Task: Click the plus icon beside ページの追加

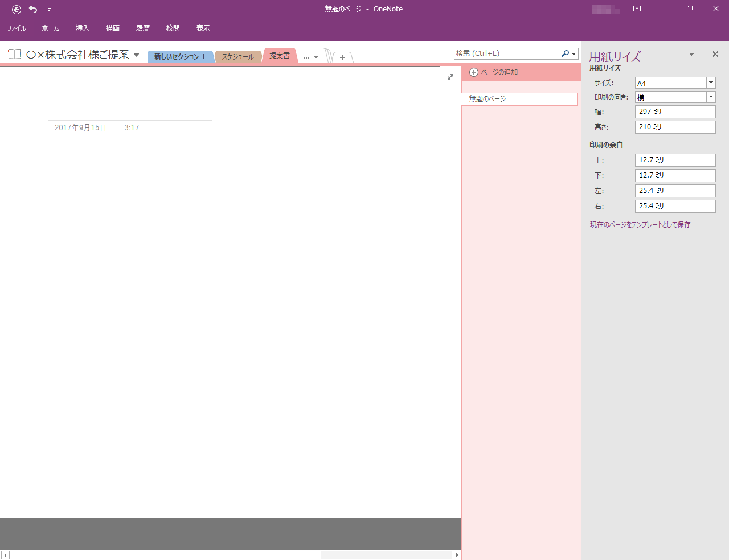Action: [474, 72]
